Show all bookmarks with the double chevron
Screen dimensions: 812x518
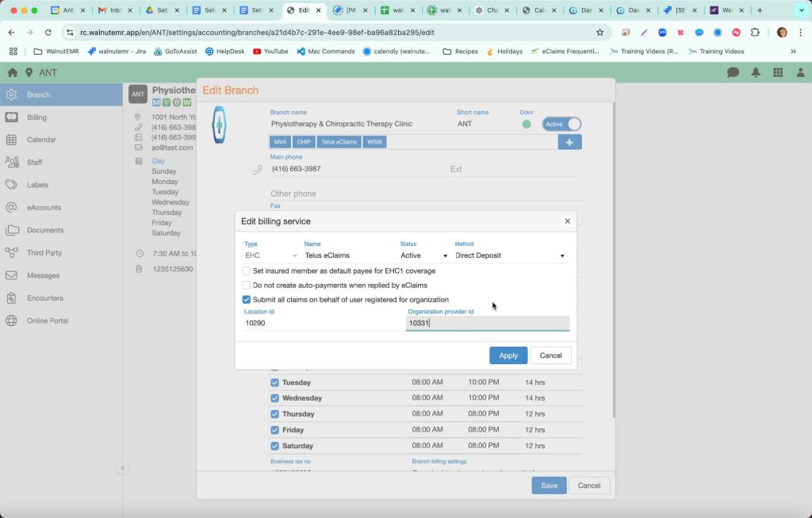coord(793,52)
